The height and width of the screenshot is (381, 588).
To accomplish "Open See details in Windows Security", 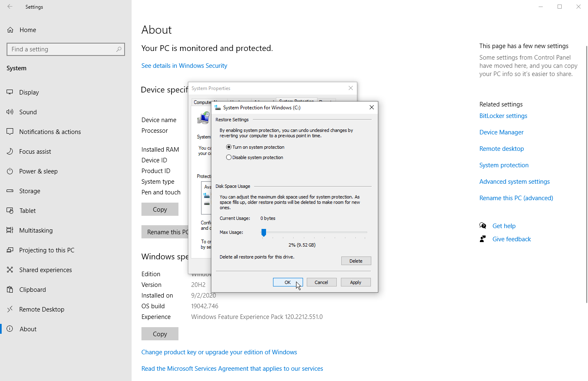I will tap(184, 66).
